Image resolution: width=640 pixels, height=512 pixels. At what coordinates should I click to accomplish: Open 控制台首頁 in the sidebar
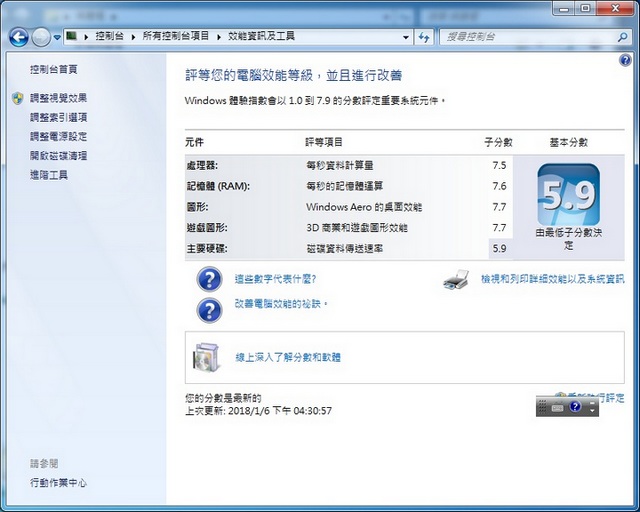(53, 69)
